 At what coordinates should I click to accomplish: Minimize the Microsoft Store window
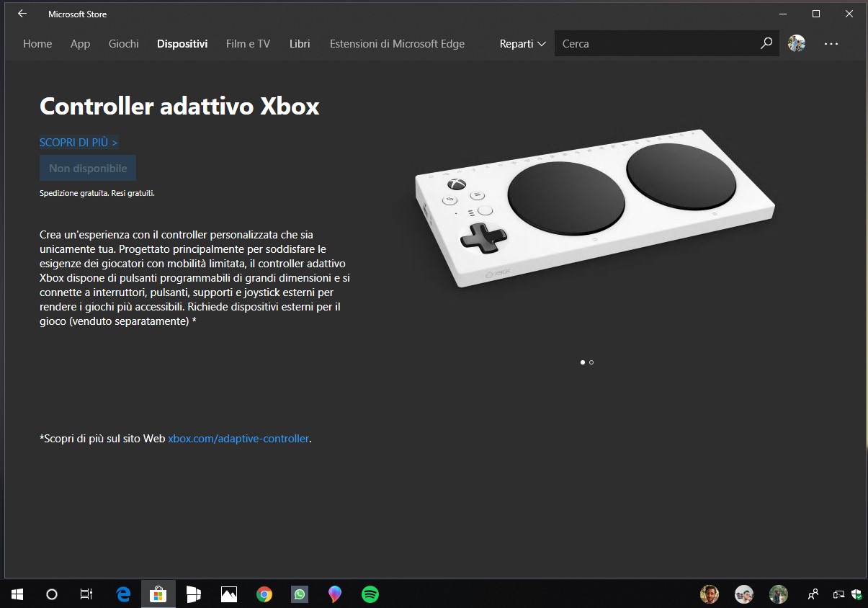click(x=783, y=14)
